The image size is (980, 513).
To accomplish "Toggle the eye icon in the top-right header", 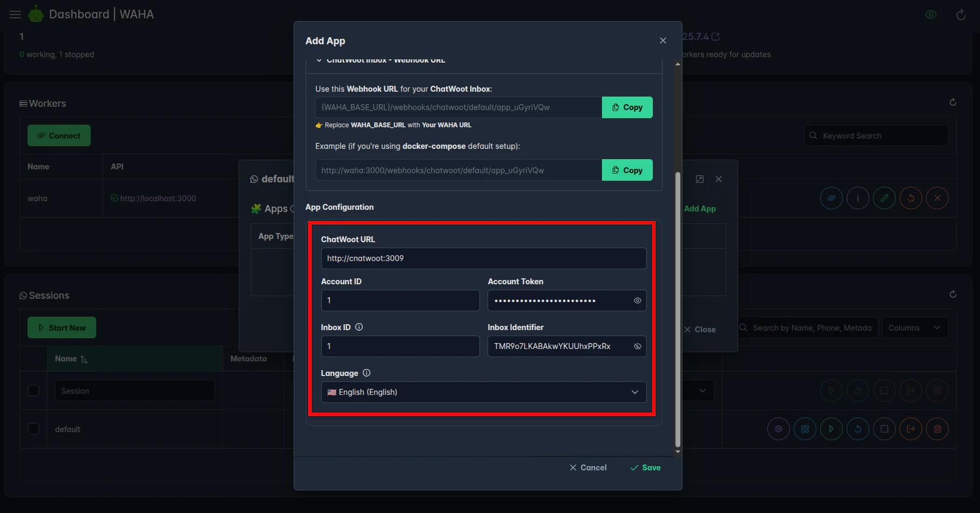I will click(931, 15).
